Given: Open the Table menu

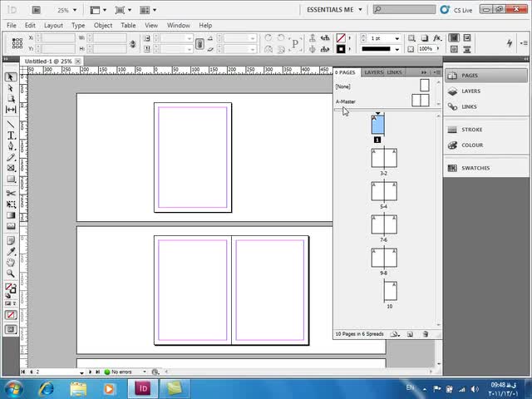Looking at the screenshot, I should point(128,26).
